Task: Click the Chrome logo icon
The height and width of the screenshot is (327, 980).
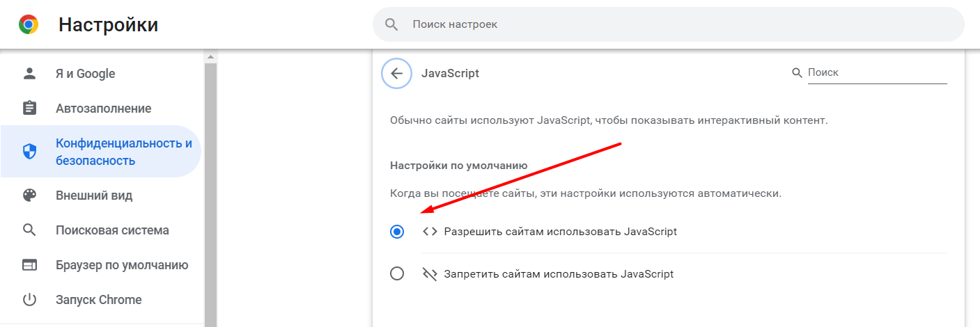Action: tap(29, 25)
